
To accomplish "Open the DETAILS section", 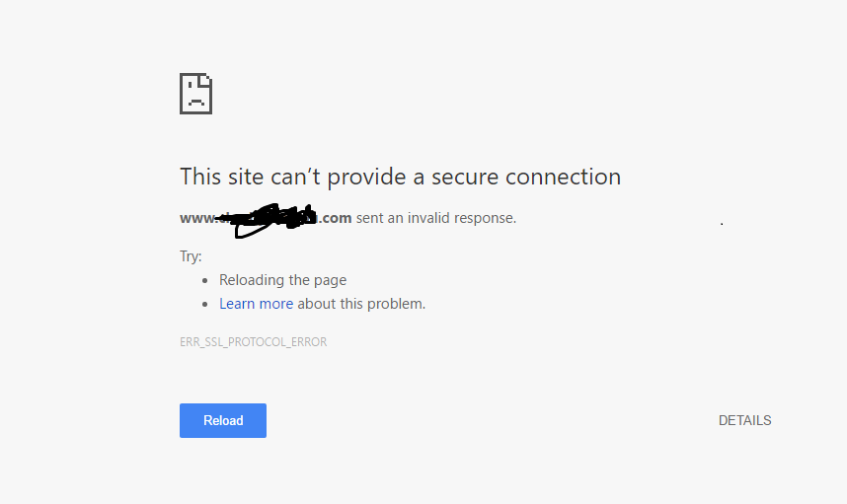I will coord(744,420).
